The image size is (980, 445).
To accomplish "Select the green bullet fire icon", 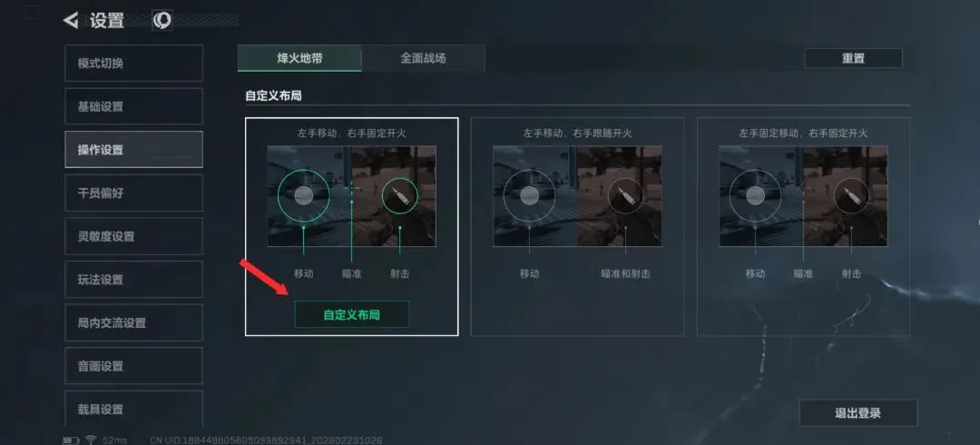I will pyautogui.click(x=399, y=194).
